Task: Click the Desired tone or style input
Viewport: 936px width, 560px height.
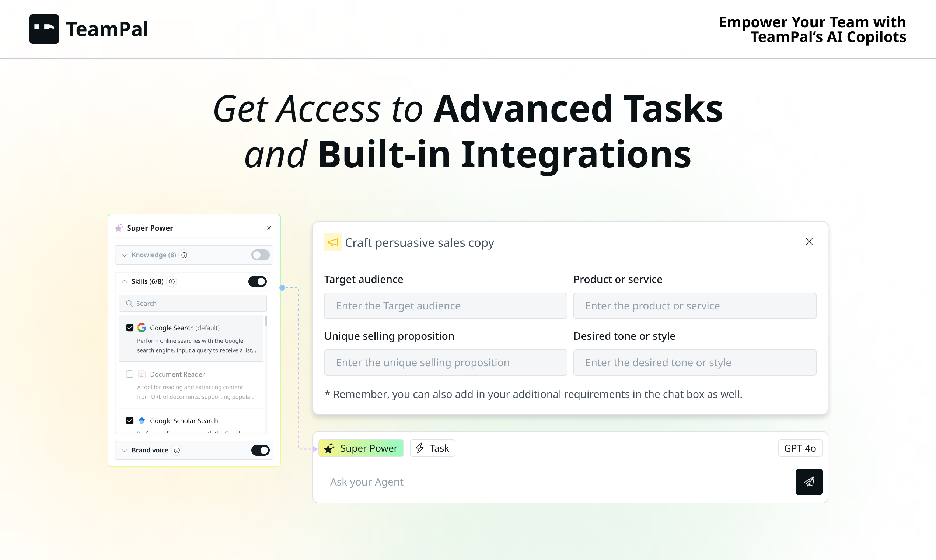Action: pos(695,362)
